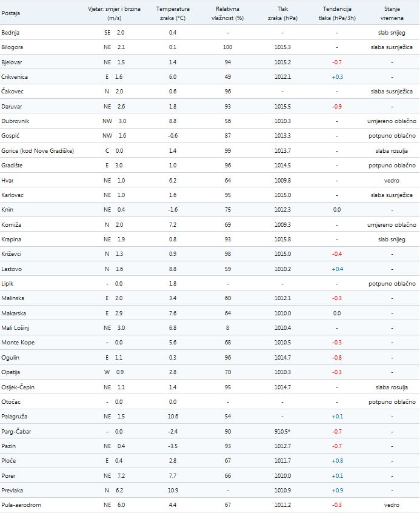The image size is (420, 513).
Task: Click the Relativna vlažnost column header
Action: 228,13
